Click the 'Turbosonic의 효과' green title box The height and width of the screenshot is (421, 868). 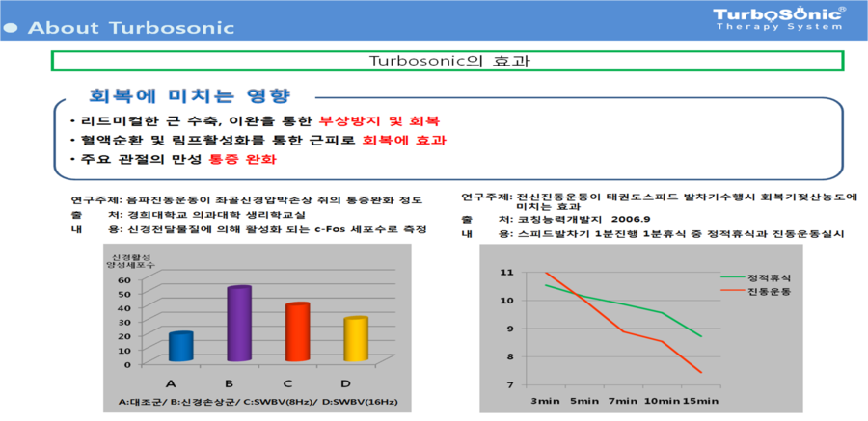point(448,61)
